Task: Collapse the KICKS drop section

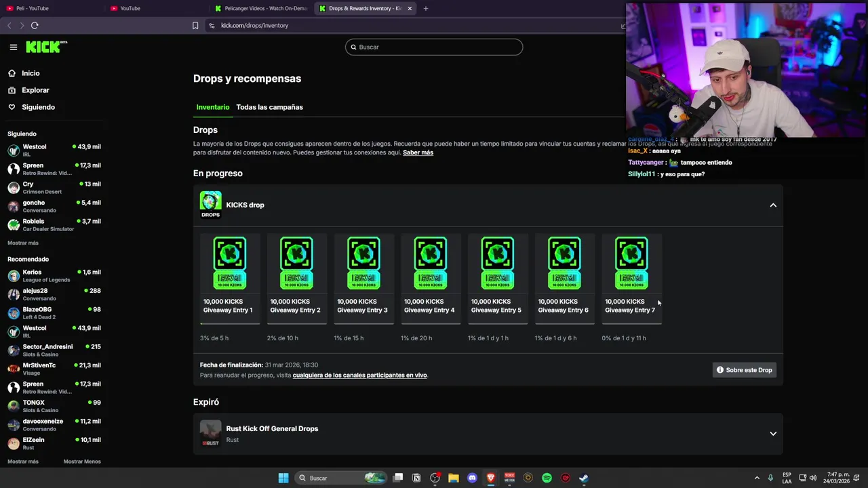Action: (x=773, y=205)
